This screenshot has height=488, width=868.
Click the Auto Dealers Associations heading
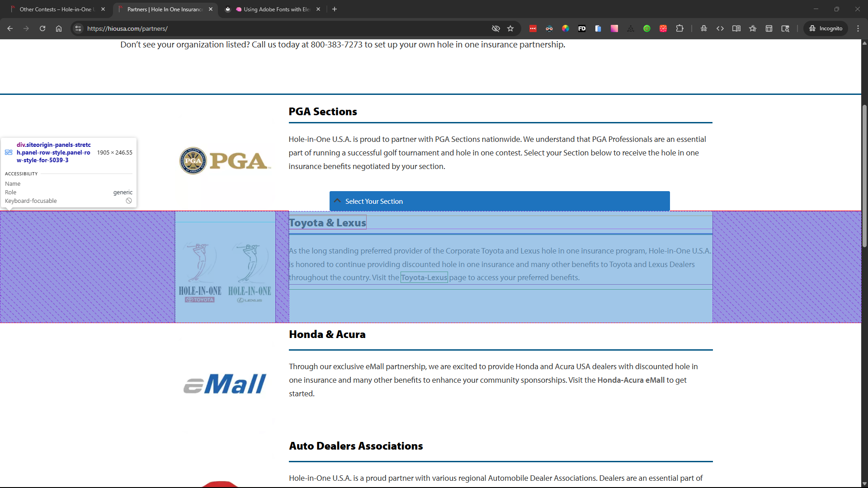click(x=356, y=446)
